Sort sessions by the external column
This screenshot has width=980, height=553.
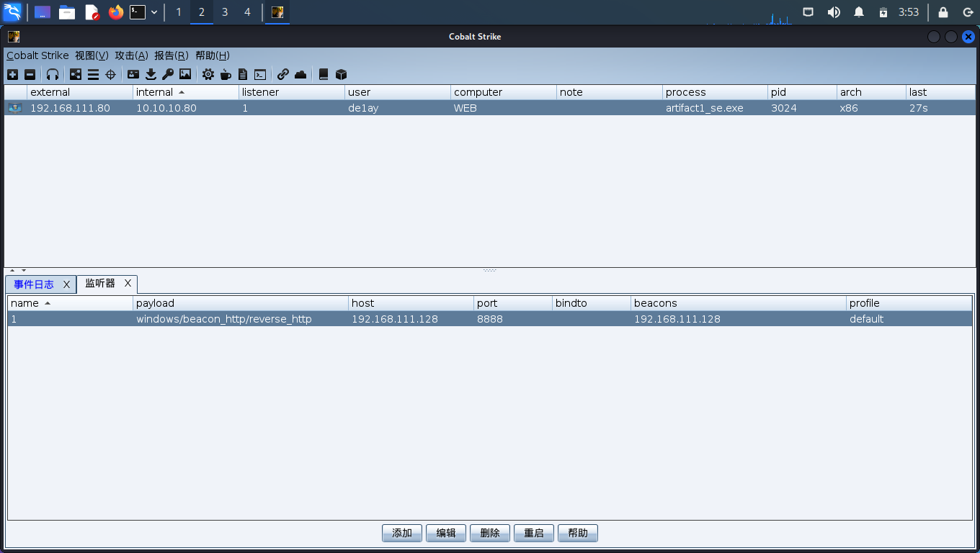[80, 92]
